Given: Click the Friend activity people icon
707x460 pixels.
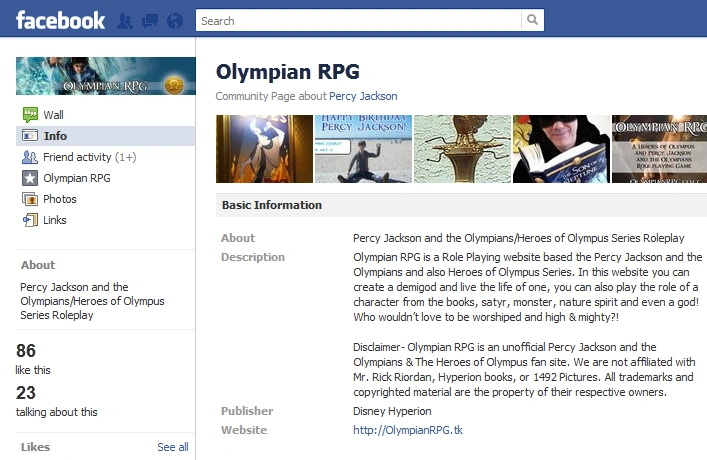Looking at the screenshot, I should 30,157.
